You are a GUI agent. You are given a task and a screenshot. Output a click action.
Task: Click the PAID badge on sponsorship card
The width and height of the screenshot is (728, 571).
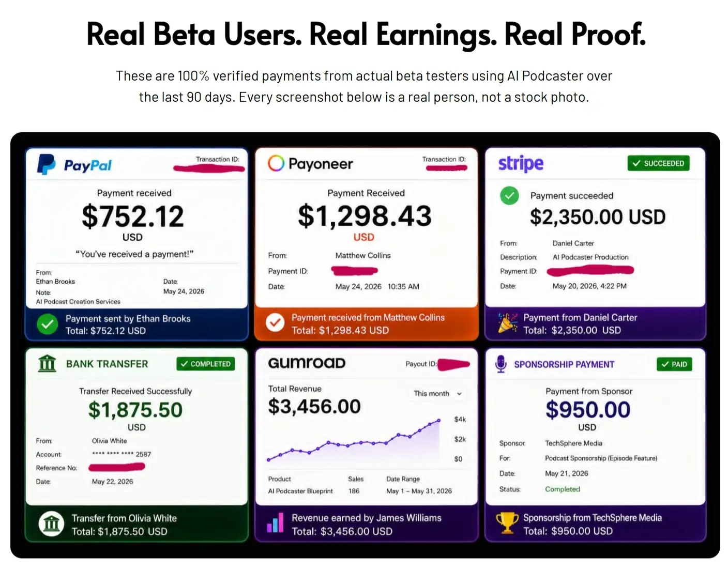click(674, 364)
